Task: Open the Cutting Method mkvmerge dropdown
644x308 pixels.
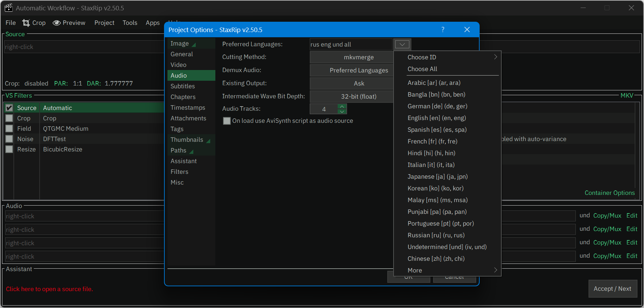Action: 351,57
